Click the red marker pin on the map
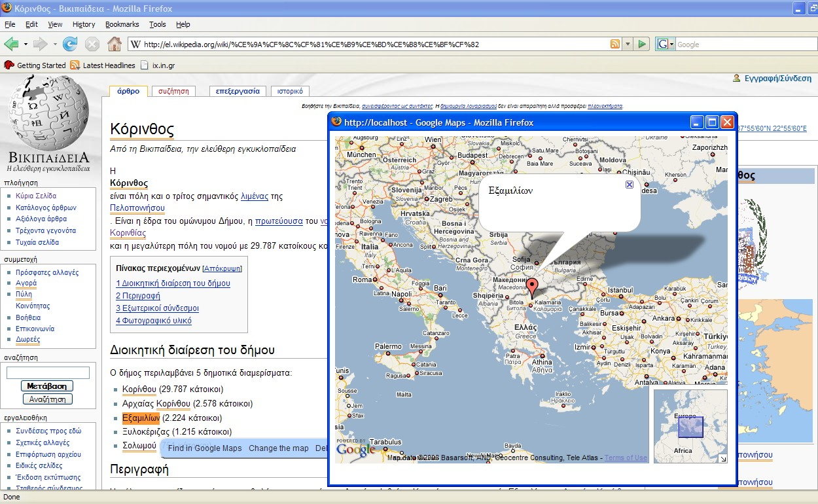Image resolution: width=818 pixels, height=504 pixels. click(533, 288)
